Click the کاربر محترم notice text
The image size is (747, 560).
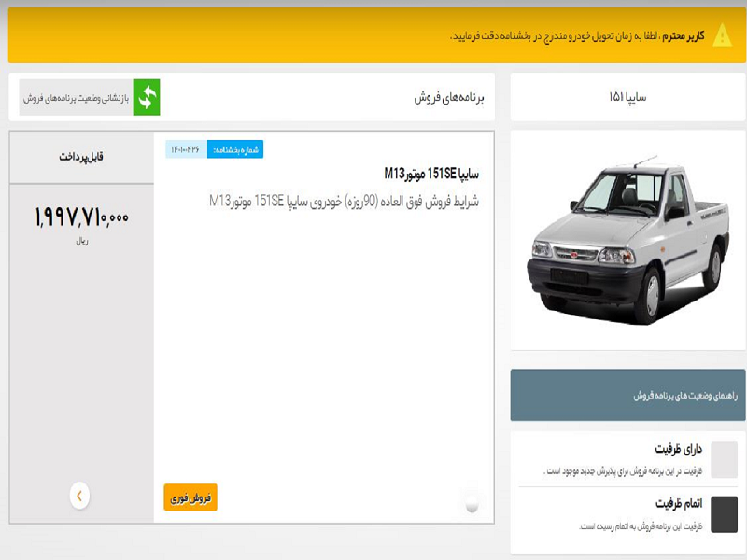pos(577,36)
